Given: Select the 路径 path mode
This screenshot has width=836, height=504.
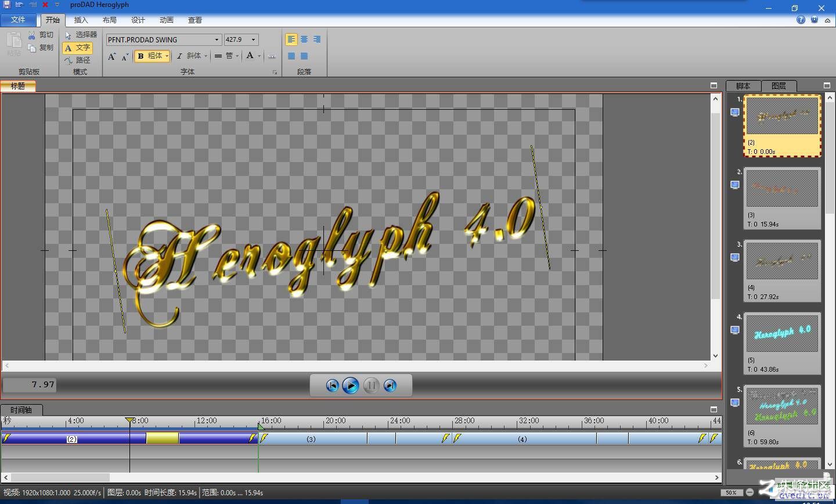Looking at the screenshot, I should 78,60.
